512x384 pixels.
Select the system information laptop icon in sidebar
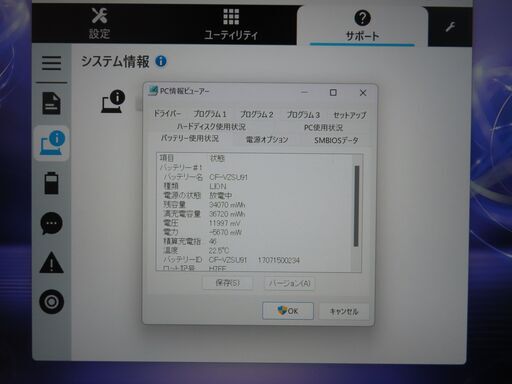coord(52,143)
